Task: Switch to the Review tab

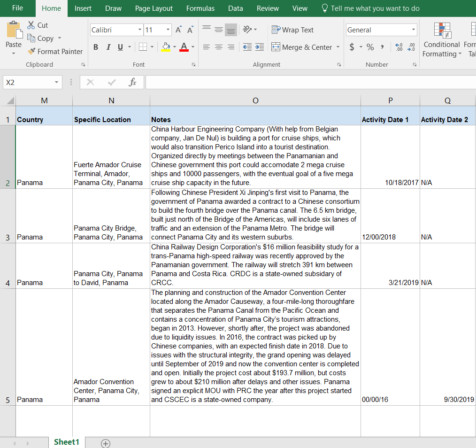Action: point(268,8)
